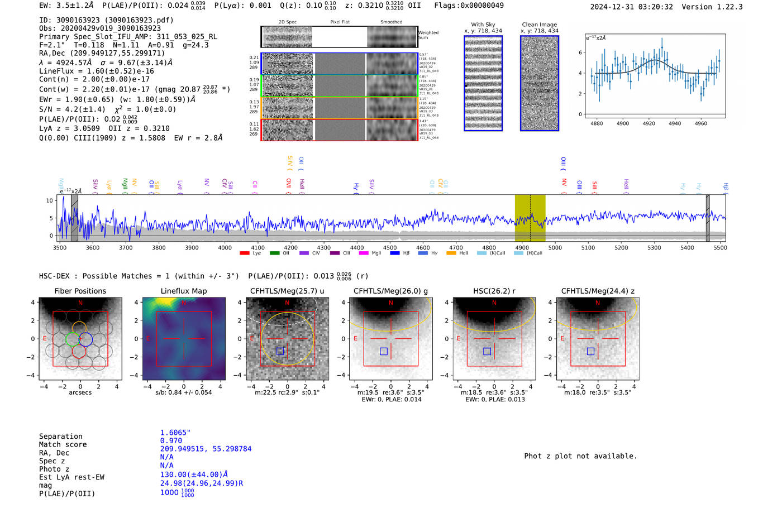Click the CIV legend swatch
The image size is (782, 532).
[304, 253]
